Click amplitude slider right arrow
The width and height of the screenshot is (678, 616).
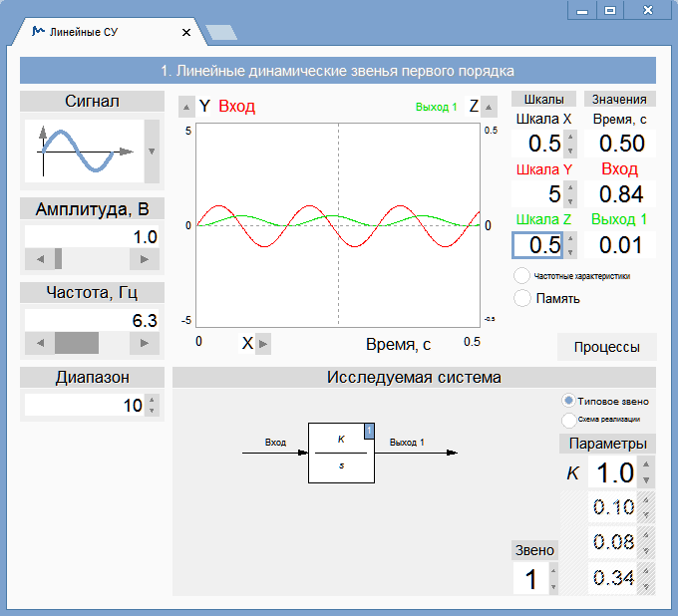[x=146, y=259]
